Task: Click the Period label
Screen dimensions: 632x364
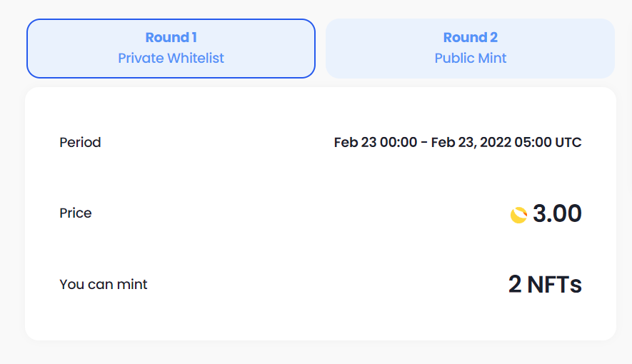Action: (x=80, y=142)
